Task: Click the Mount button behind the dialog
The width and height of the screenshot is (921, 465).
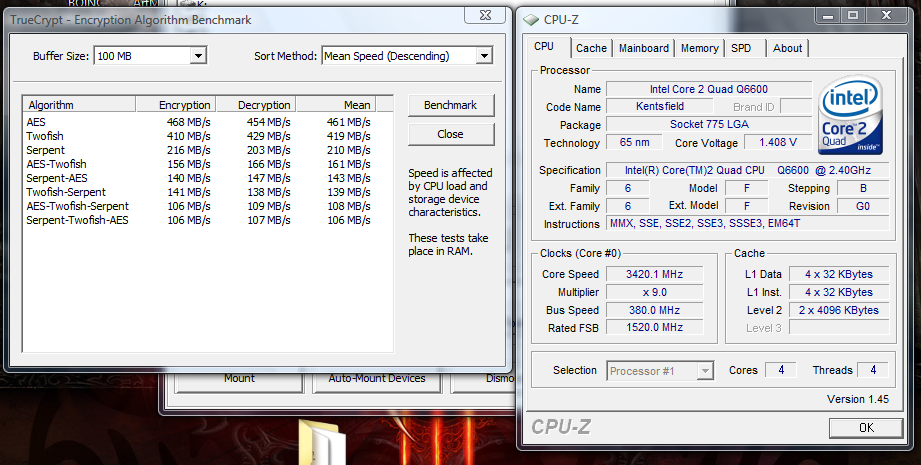Action: [239, 380]
